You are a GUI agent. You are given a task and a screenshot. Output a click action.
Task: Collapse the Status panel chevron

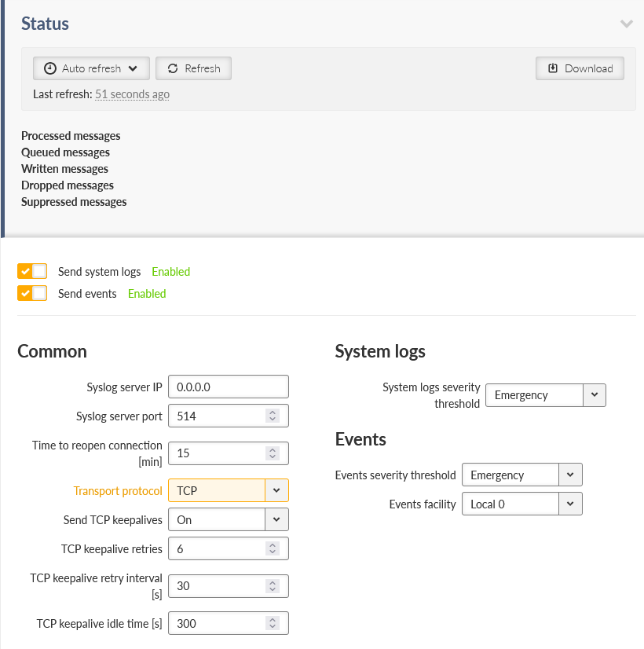[626, 24]
